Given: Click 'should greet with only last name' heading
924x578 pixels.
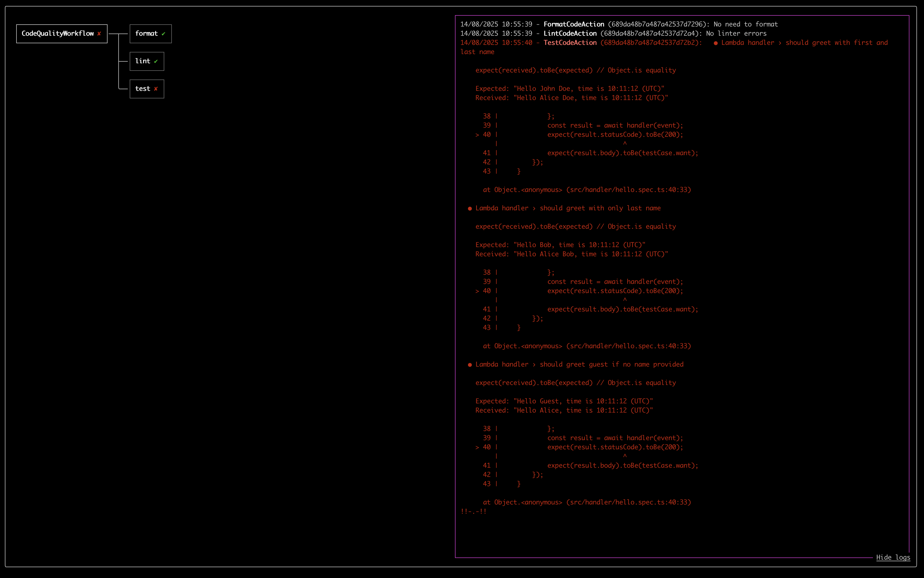Looking at the screenshot, I should [x=564, y=208].
